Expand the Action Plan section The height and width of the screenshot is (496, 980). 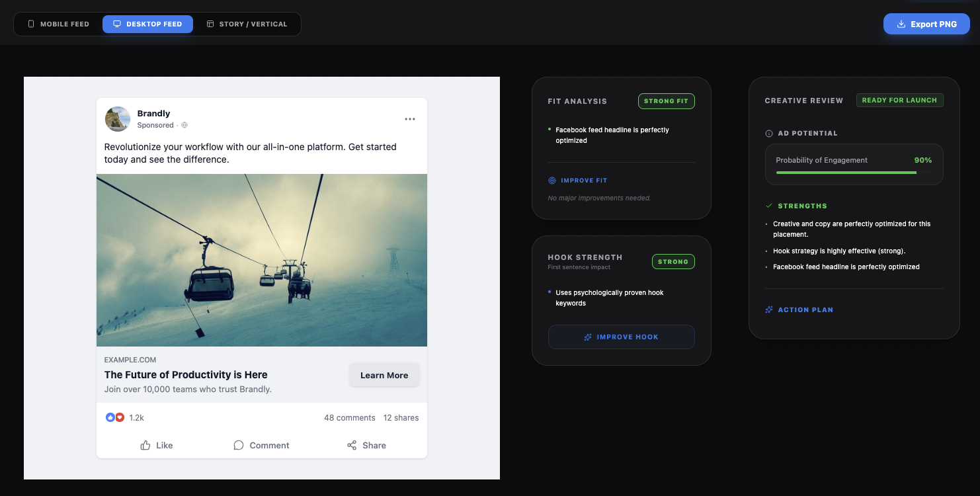coord(799,310)
